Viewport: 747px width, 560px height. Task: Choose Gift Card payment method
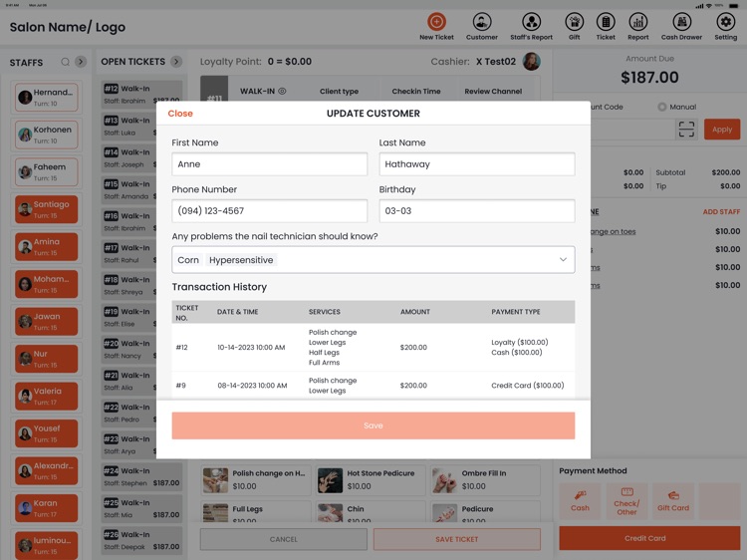[672, 501]
